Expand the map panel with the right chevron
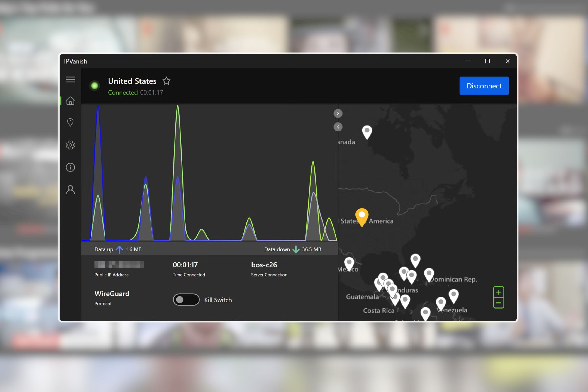The height and width of the screenshot is (392, 588). pyautogui.click(x=338, y=113)
